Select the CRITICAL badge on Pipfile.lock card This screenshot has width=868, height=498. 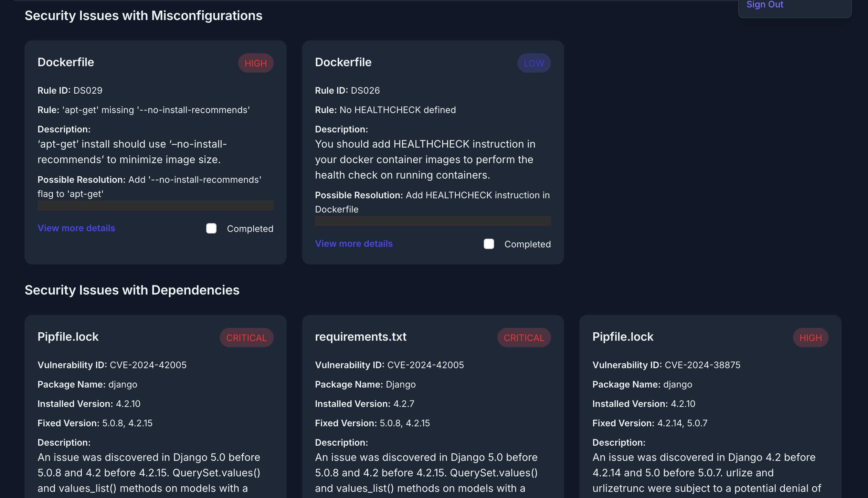[x=246, y=337]
